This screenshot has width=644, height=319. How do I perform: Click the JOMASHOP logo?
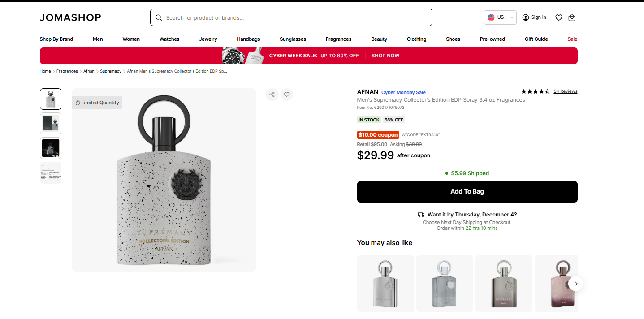(70, 17)
